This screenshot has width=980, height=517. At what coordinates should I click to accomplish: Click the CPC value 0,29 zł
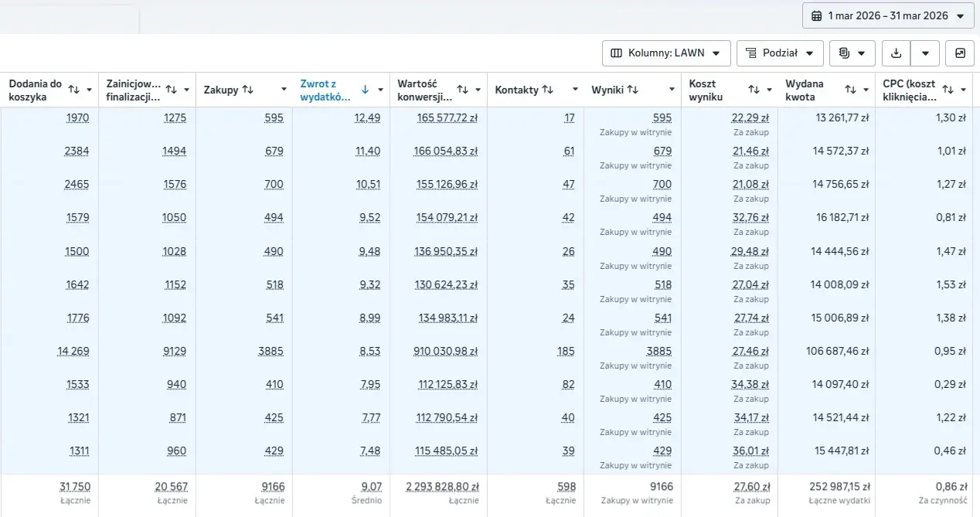(x=951, y=385)
